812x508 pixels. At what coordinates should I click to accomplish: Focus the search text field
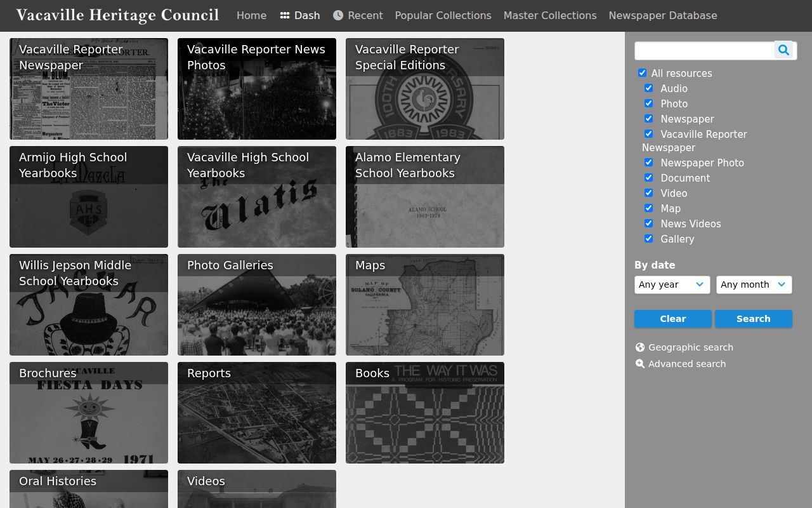[704, 50]
